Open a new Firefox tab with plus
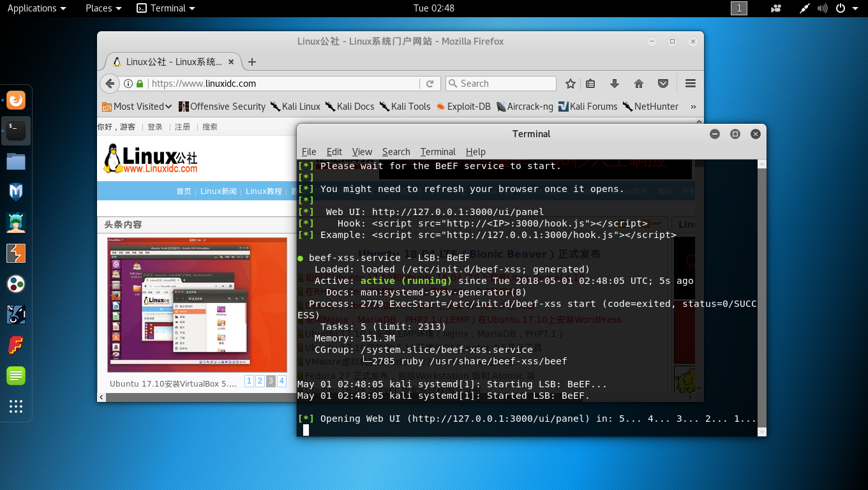 pyautogui.click(x=252, y=62)
